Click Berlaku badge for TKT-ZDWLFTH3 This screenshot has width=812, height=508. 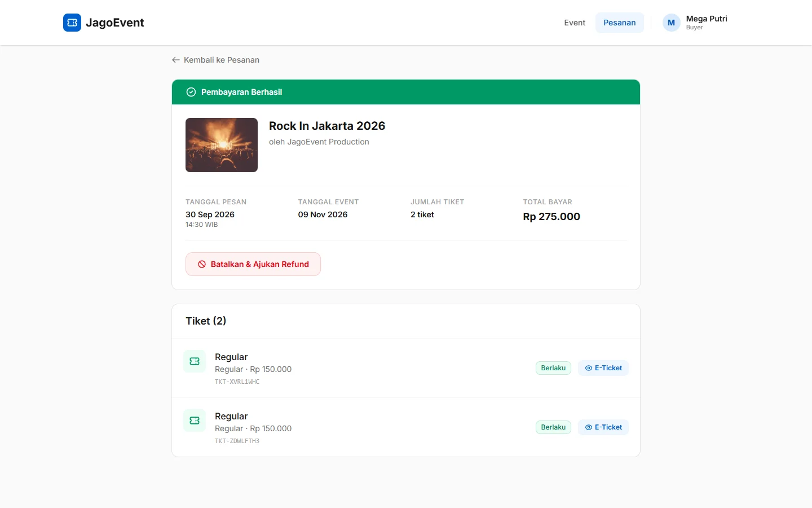(553, 427)
